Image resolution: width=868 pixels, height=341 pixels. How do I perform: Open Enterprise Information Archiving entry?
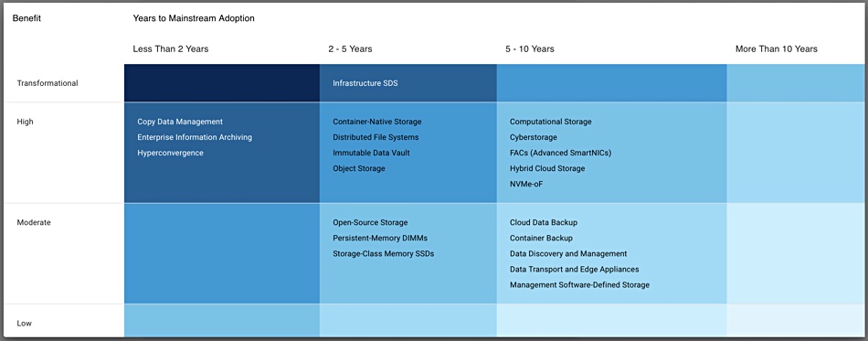pos(195,137)
